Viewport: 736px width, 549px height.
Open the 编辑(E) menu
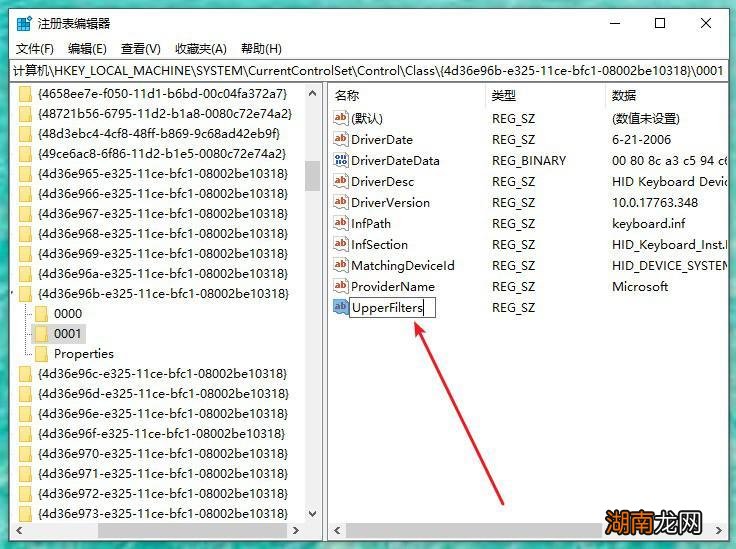click(87, 49)
